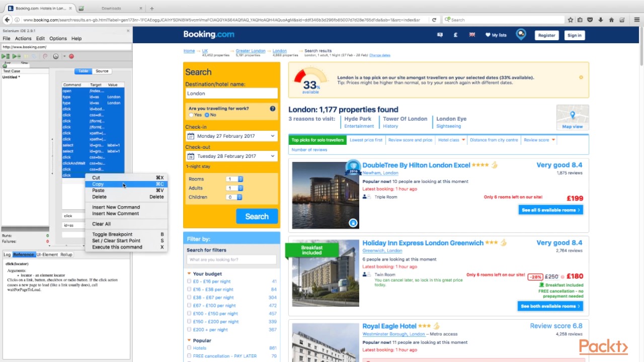
Task: Open the Options menu in Selenium IDE
Action: point(58,39)
